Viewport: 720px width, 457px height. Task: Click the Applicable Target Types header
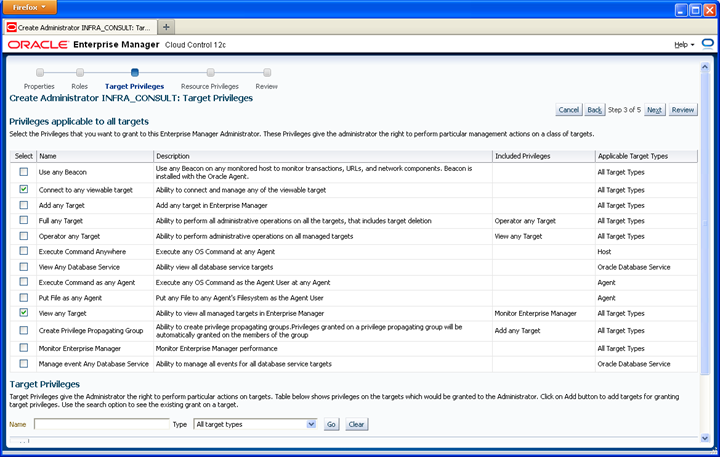pos(646,156)
